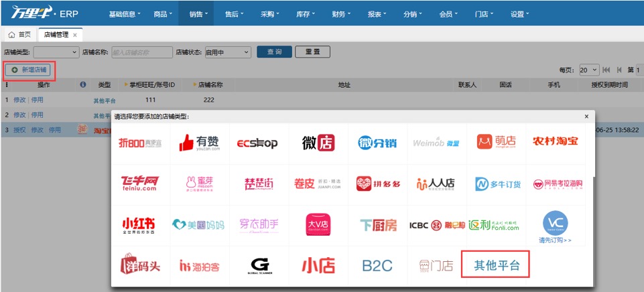Viewport: 644px width, 292px height.
Task: Pick the 拼多多 platform logo
Action: click(x=378, y=184)
